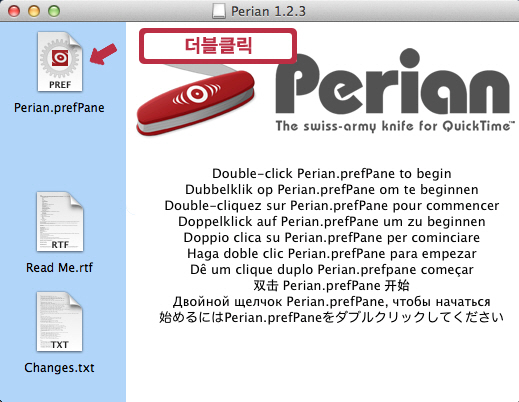Click the Perian 1.2.3 window title

(x=268, y=11)
